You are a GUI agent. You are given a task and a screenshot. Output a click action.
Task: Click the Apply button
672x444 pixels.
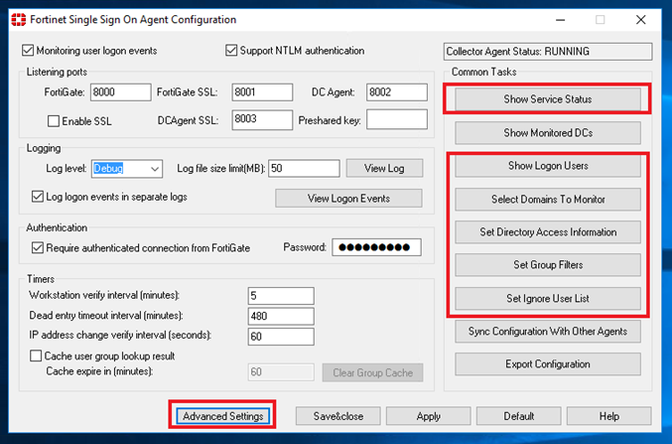point(429,416)
